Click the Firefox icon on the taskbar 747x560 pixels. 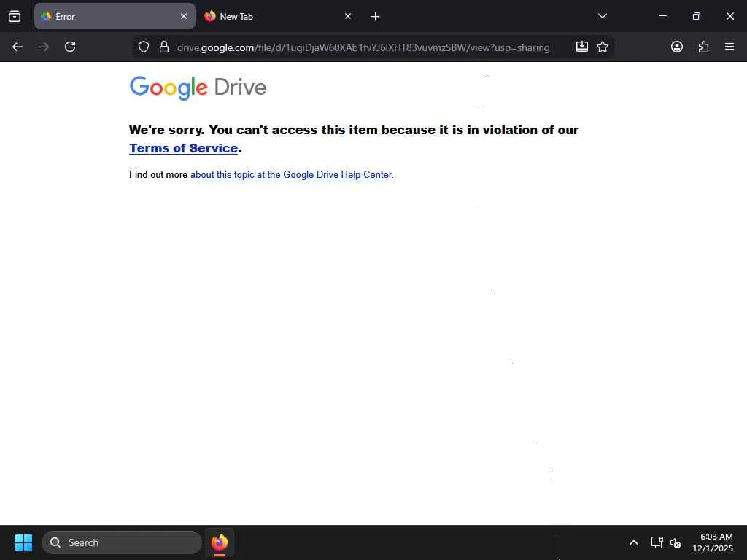coord(220,542)
